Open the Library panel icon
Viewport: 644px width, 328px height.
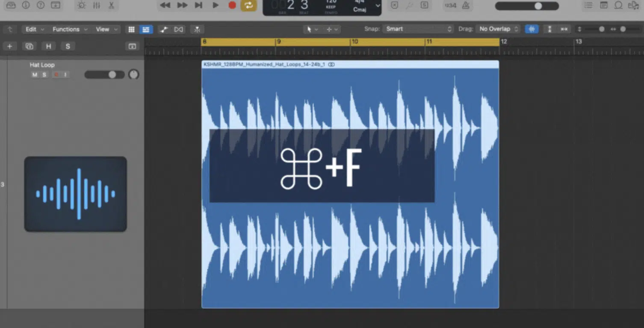11,5
